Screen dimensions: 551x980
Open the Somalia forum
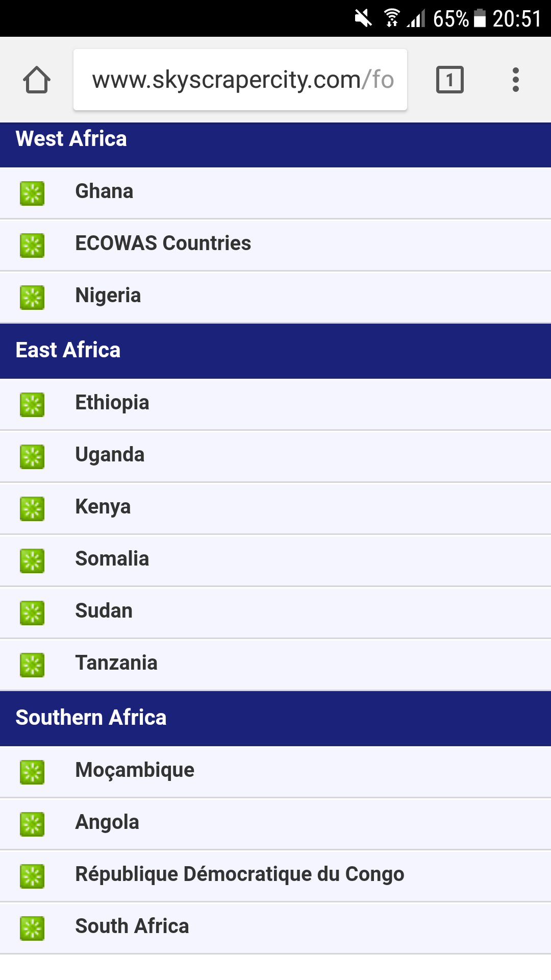point(112,559)
